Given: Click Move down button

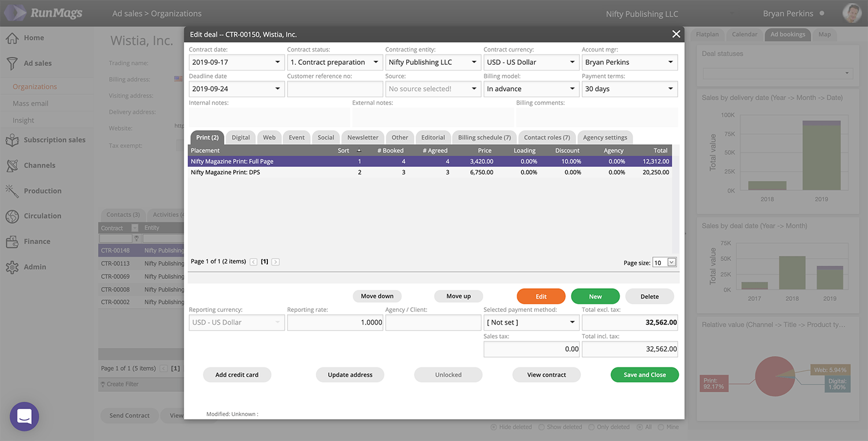Looking at the screenshot, I should [377, 296].
